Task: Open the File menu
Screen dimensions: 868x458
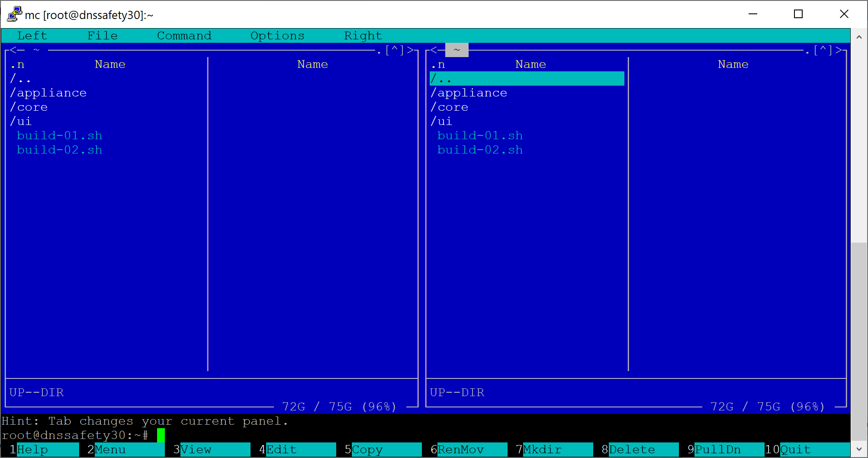Action: pos(103,35)
